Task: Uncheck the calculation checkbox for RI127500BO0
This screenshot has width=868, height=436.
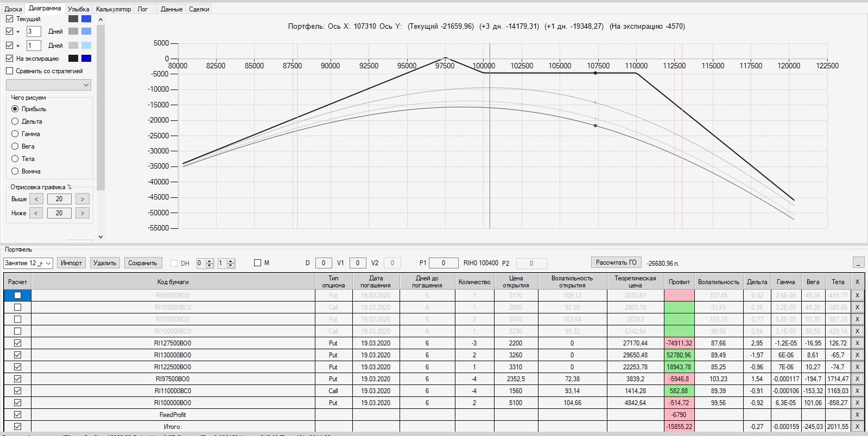Action: pyautogui.click(x=18, y=343)
